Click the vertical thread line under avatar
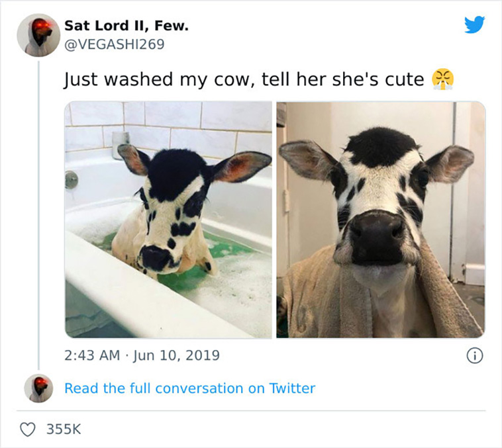Image resolution: width=502 pixels, height=448 pixels. tap(38, 215)
